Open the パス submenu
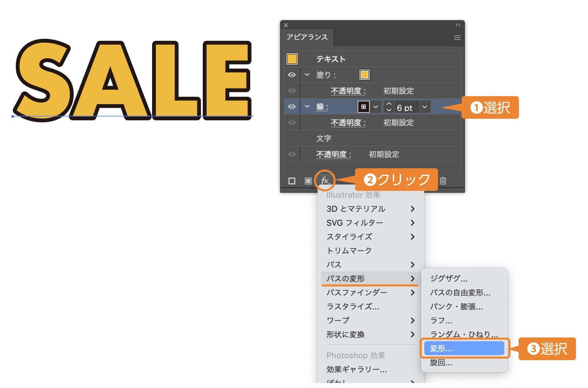 coord(371,265)
